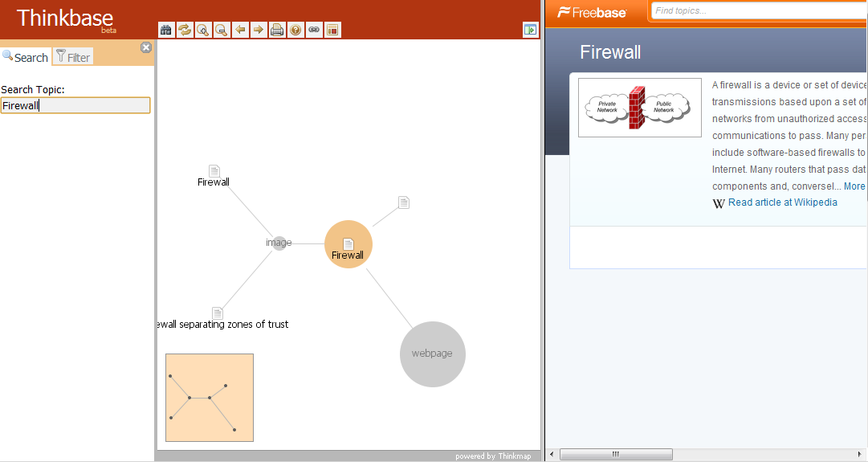Click the Wikipedia W icon
The image size is (868, 462).
pyautogui.click(x=719, y=203)
